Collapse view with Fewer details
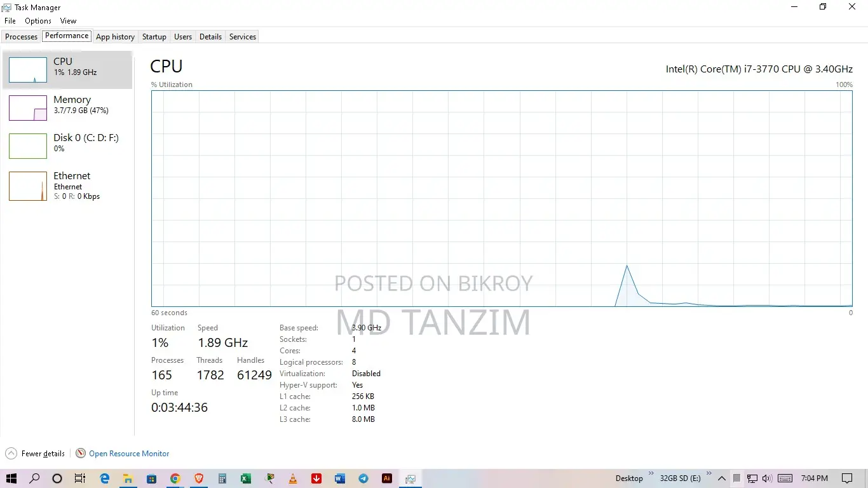 (35, 454)
